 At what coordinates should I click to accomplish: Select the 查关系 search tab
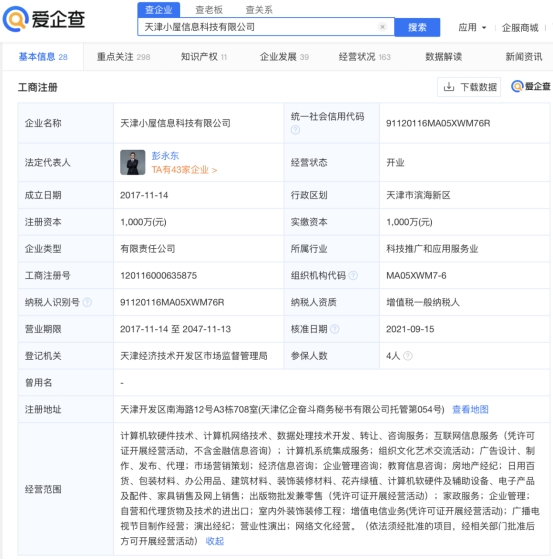[259, 10]
